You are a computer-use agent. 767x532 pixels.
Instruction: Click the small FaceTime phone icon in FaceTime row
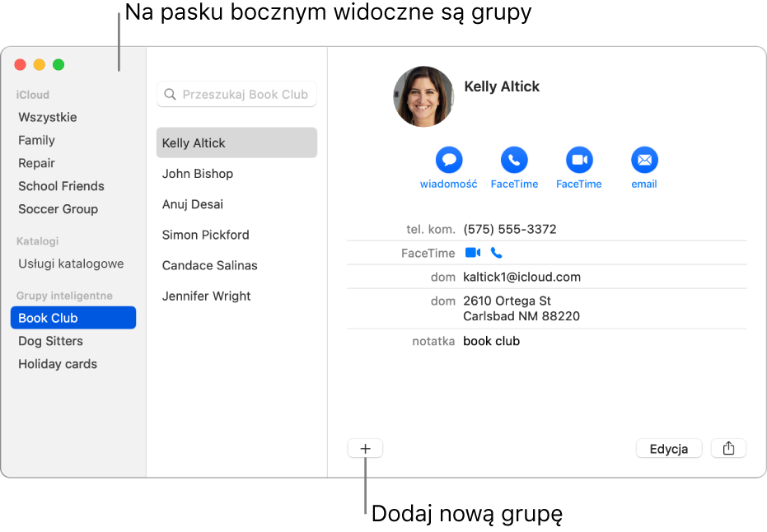pos(496,253)
